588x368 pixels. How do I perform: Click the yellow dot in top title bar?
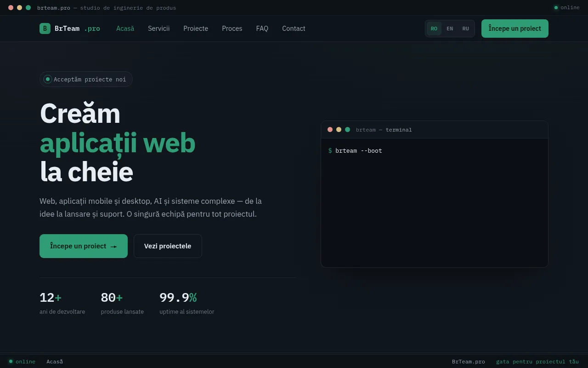pyautogui.click(x=19, y=8)
